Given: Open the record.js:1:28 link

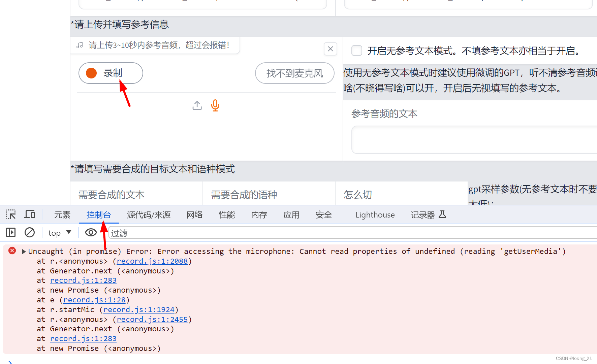Looking at the screenshot, I should [x=94, y=300].
